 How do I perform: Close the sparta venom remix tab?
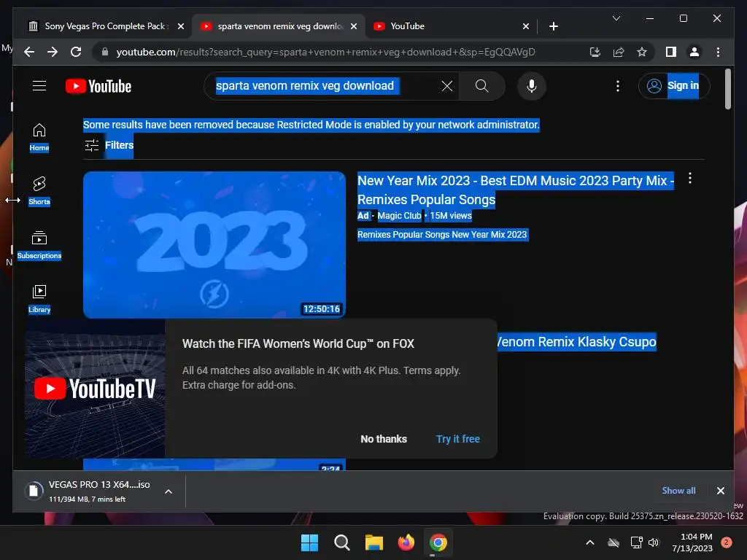354,26
